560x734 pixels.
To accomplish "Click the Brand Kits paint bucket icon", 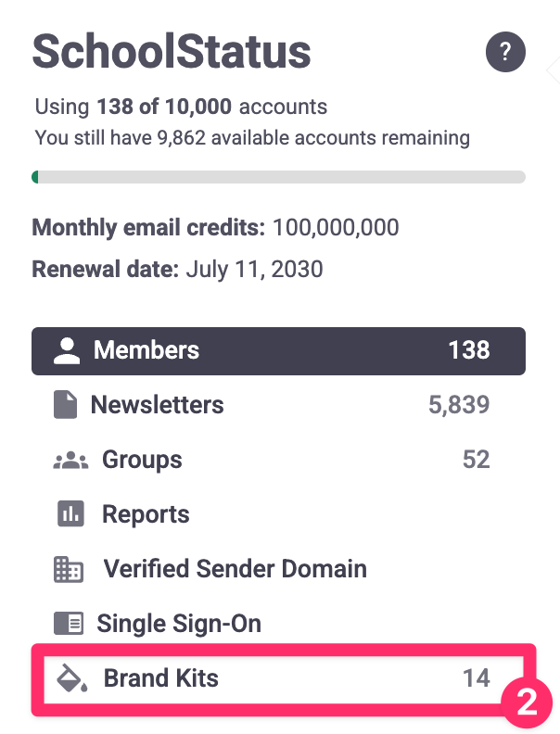I will click(x=70, y=678).
